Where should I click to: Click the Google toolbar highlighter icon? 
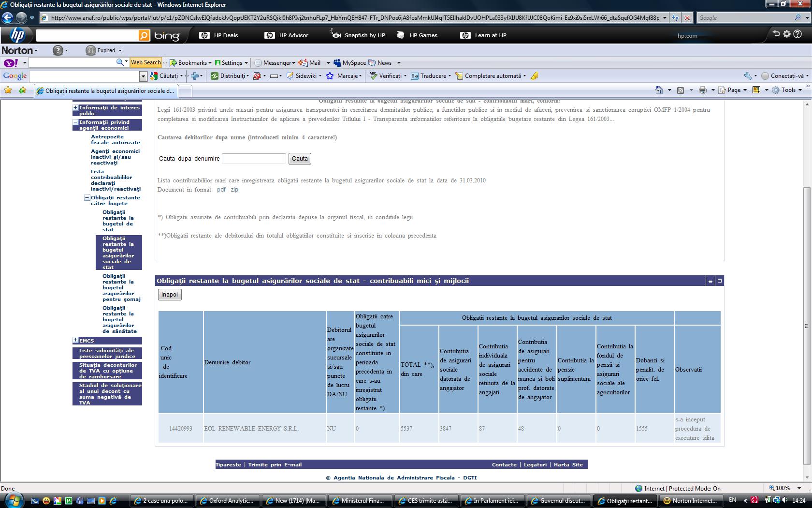535,76
